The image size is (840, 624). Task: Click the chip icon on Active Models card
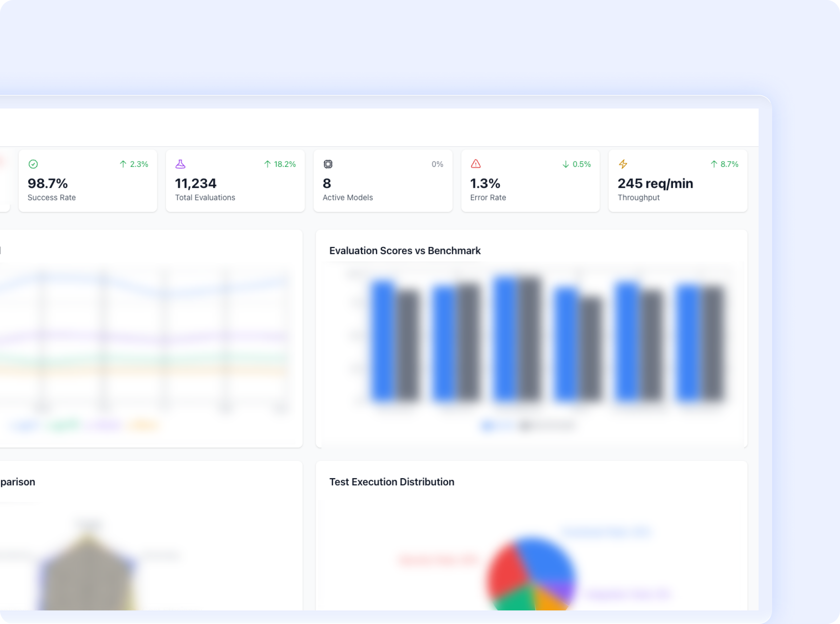pyautogui.click(x=328, y=164)
